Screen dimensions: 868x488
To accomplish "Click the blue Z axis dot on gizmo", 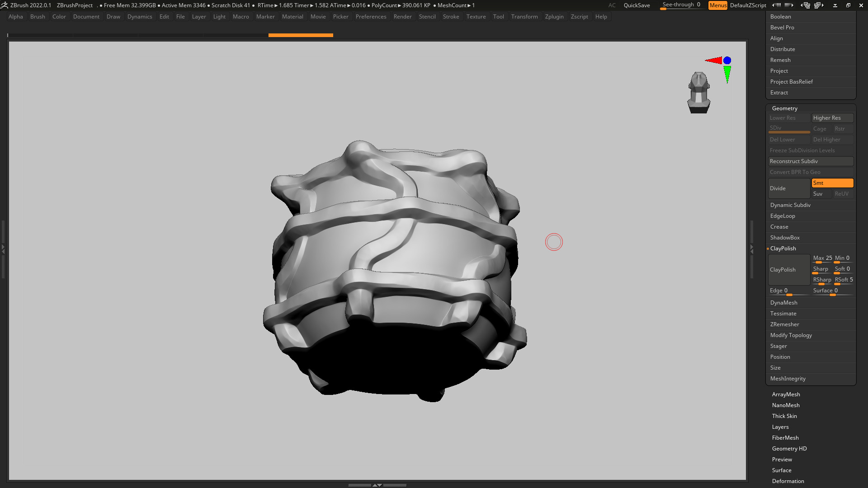I will coord(727,60).
